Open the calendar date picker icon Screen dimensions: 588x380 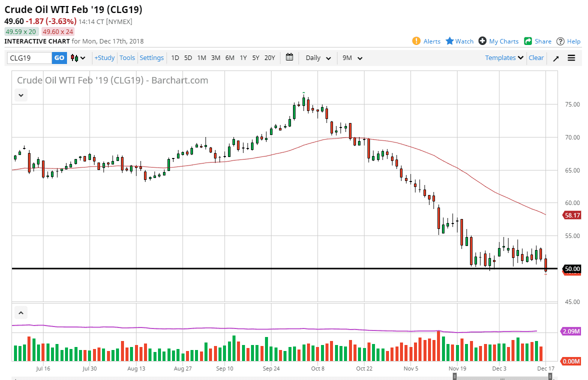[289, 57]
